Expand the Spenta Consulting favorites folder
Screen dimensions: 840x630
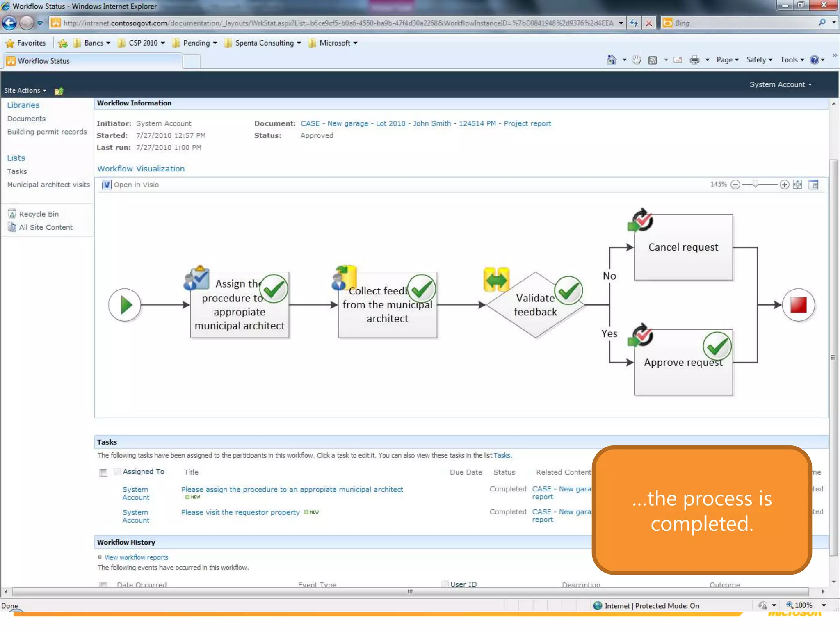[x=264, y=43]
